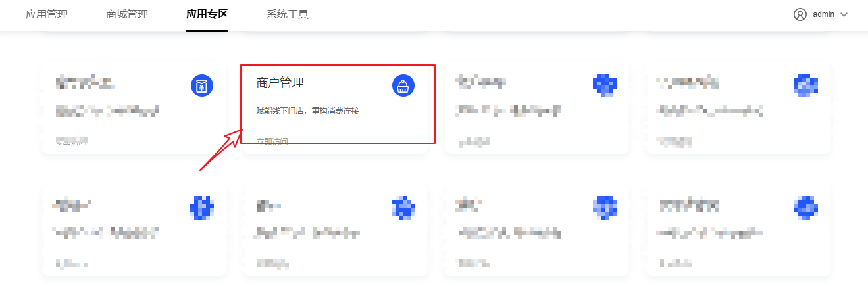Go to the 系统工具 tab
868x286 pixels.
(288, 14)
